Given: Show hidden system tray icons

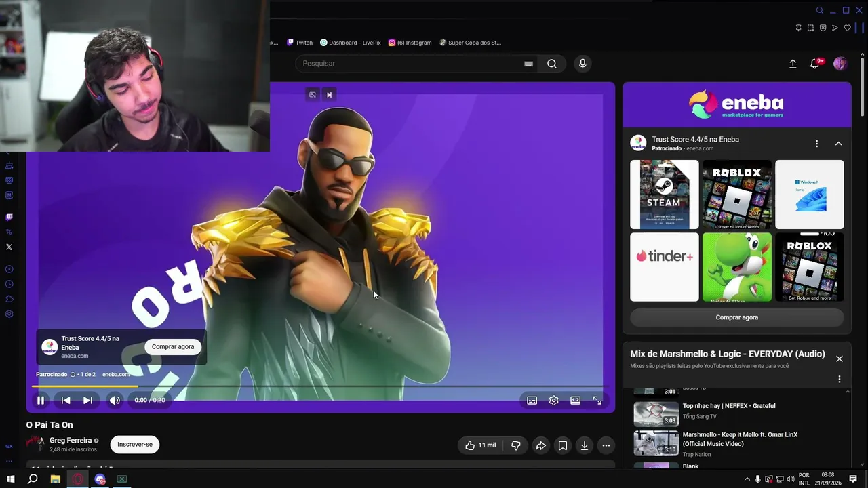Looking at the screenshot, I should pos(747,479).
